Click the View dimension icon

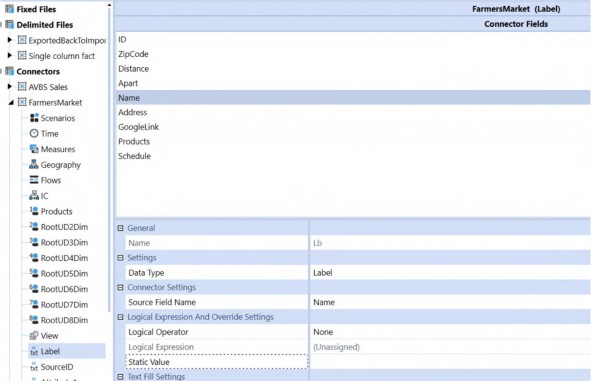point(34,335)
